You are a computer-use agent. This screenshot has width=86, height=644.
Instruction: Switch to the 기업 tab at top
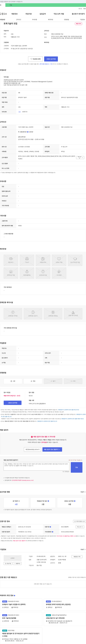(11, 5)
